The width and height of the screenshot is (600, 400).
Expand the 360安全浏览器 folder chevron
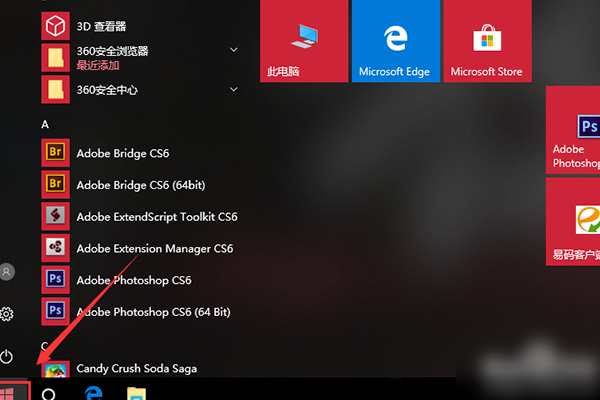234,49
